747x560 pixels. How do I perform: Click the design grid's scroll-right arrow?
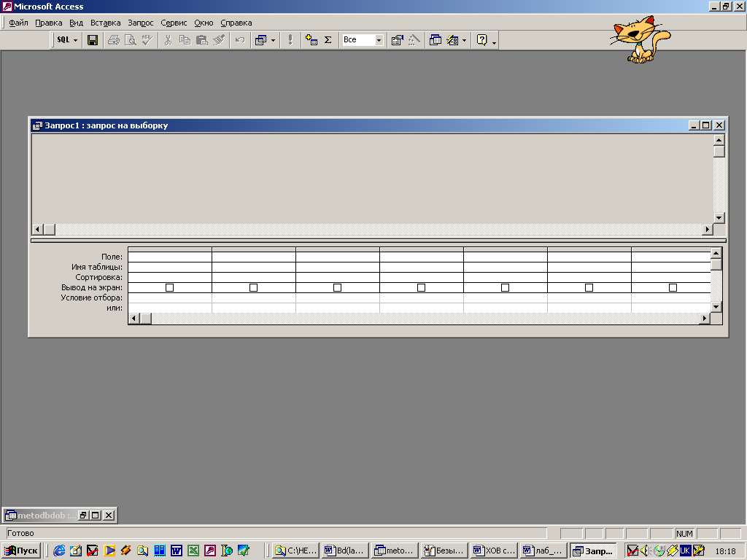point(705,318)
